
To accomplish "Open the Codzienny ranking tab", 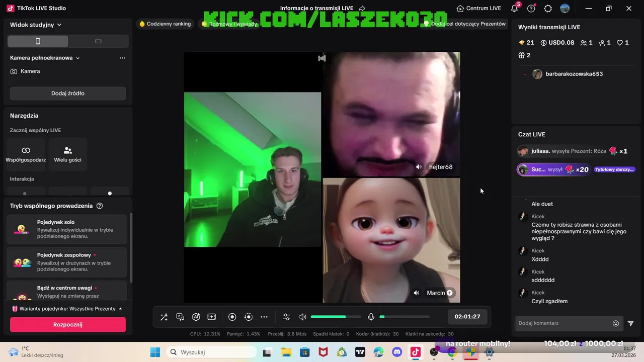I will [165, 24].
